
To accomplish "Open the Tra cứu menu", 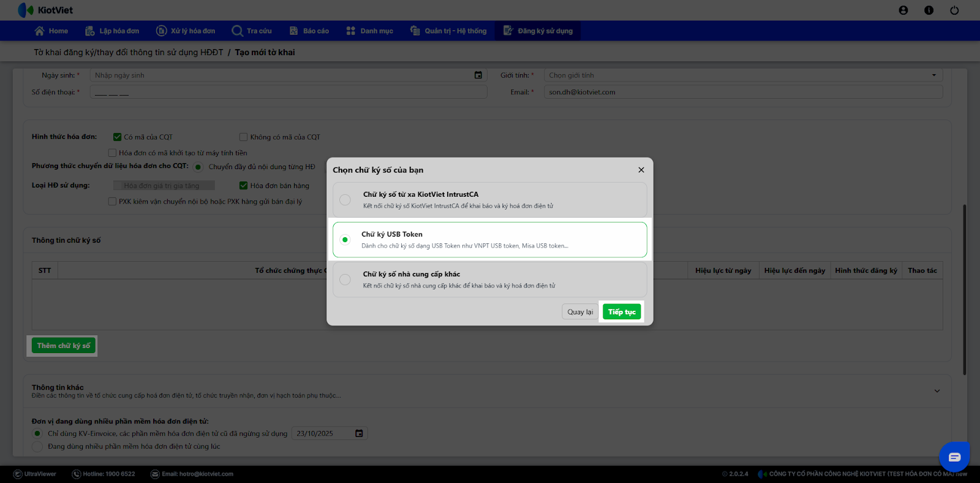I will coord(252,31).
